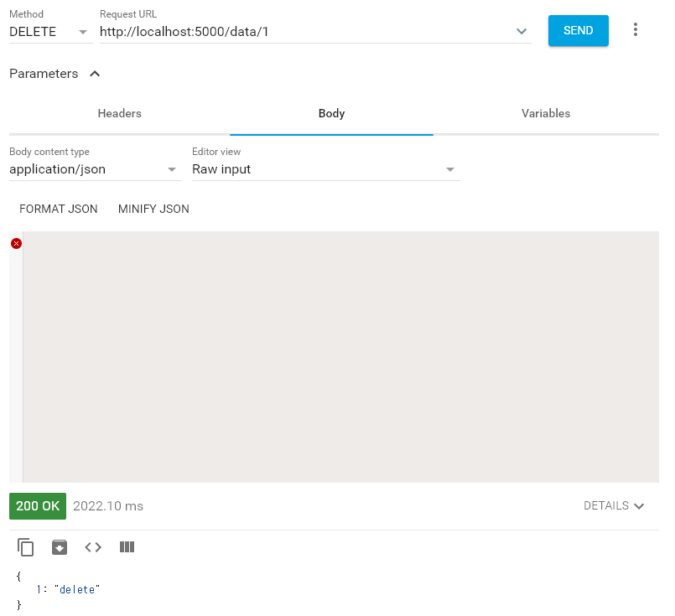Click inside the raw body editor area

(x=340, y=357)
